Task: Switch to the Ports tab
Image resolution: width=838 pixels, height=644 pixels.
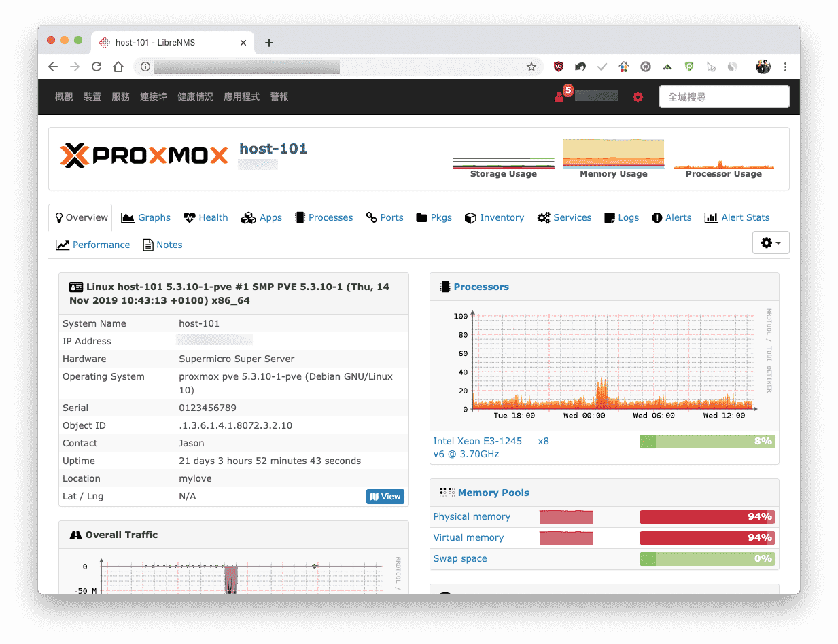Action: click(x=385, y=217)
